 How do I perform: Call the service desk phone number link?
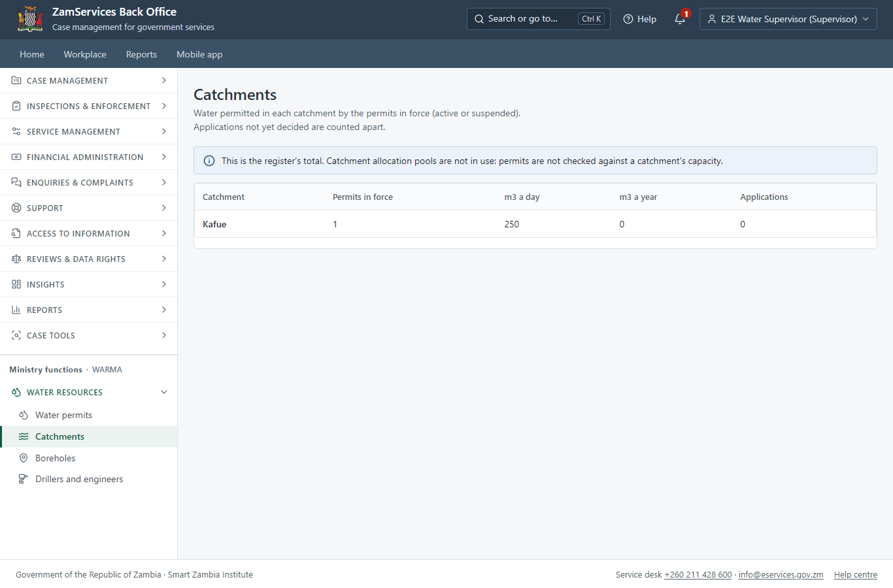(x=698, y=575)
